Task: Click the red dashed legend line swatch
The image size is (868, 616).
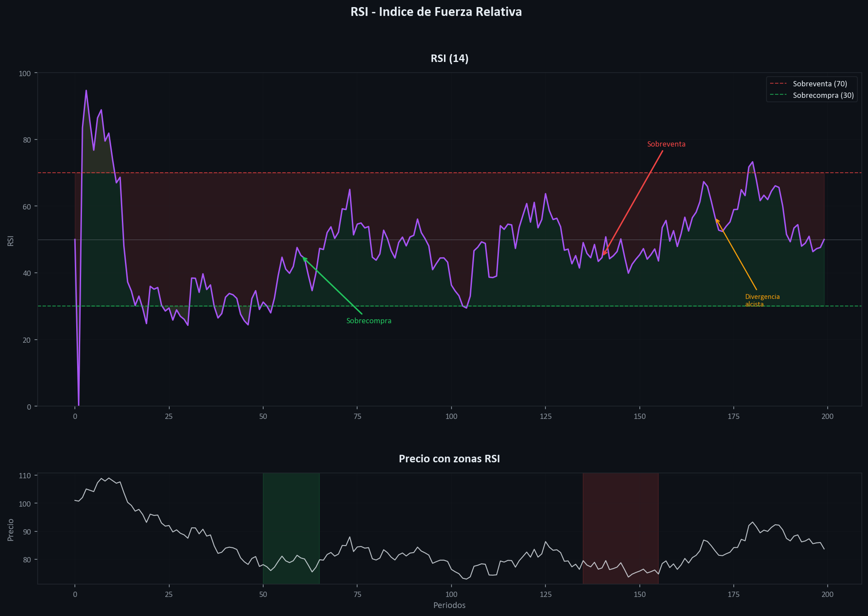Action: click(x=778, y=84)
